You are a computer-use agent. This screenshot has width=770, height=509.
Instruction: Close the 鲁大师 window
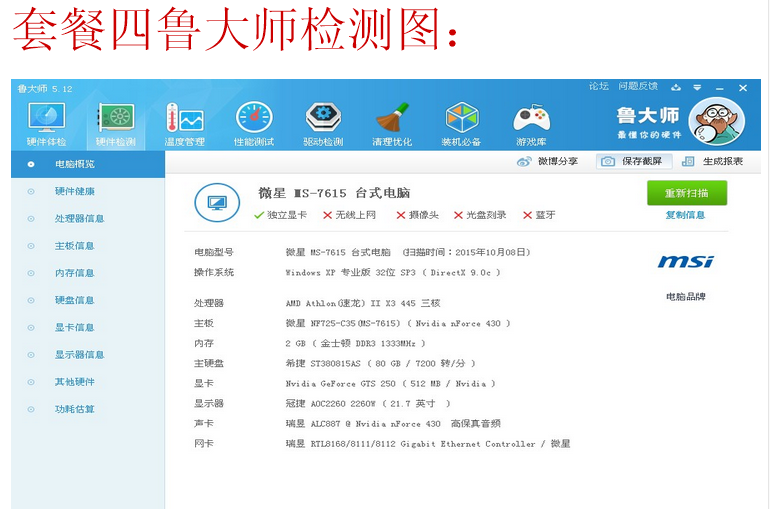coord(743,88)
